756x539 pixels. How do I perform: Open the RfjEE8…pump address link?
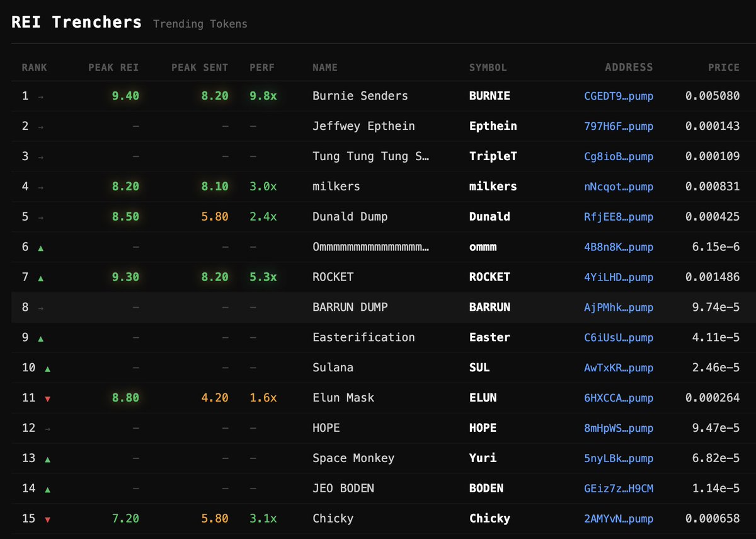pyautogui.click(x=619, y=217)
